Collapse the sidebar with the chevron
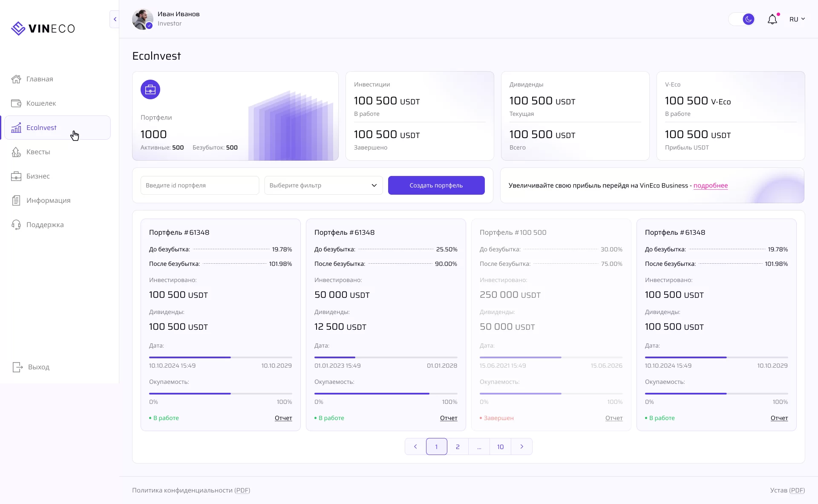The height and width of the screenshot is (504, 818). (x=115, y=19)
